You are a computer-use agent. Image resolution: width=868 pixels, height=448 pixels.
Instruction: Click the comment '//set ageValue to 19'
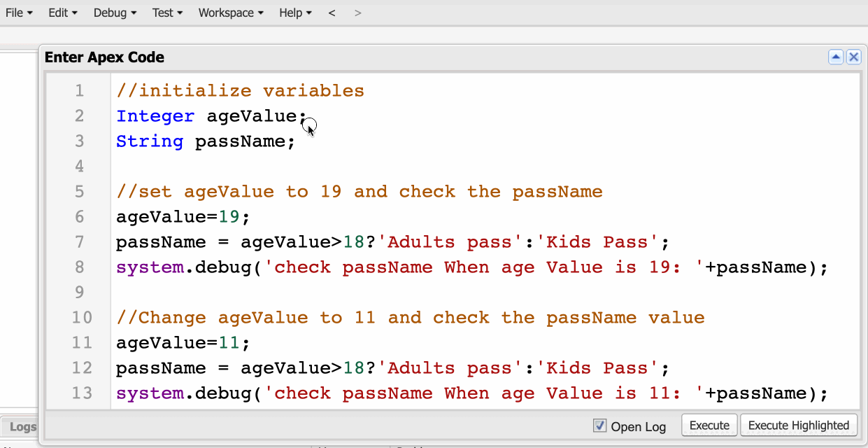pyautogui.click(x=359, y=192)
